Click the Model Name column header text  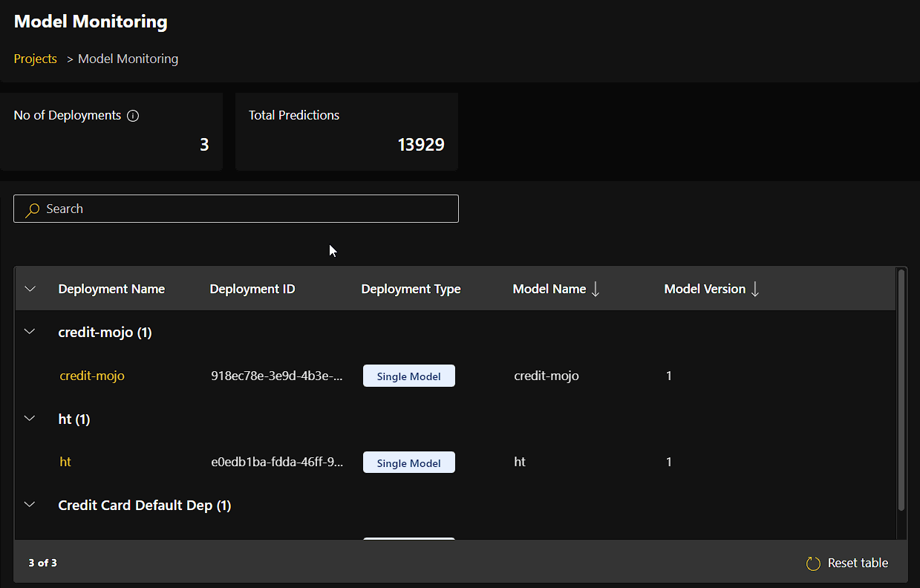[549, 289]
